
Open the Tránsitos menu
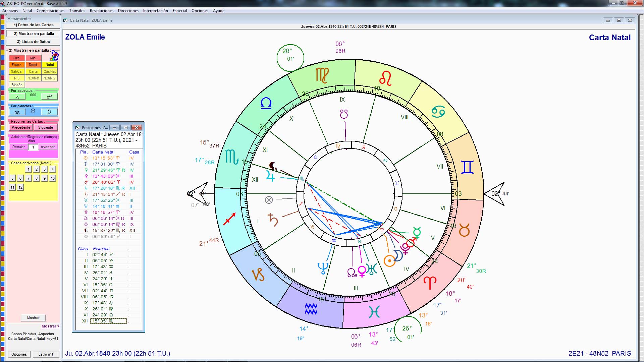[77, 11]
